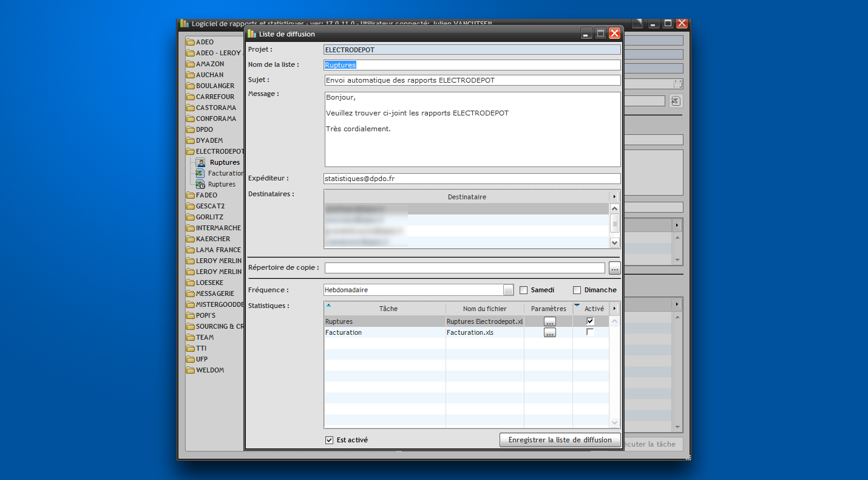Select the Ruptures Electrodepot.xl filename cell

[x=485, y=321]
